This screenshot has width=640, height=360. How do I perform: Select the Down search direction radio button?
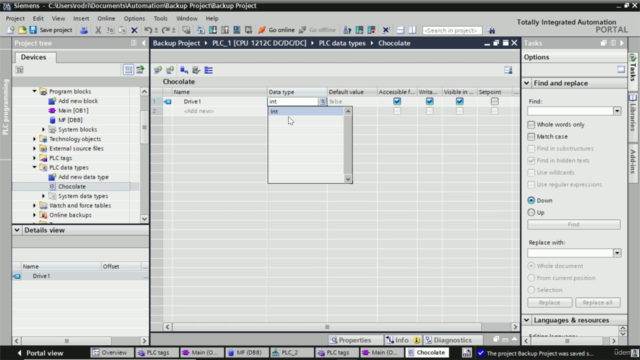(531, 200)
